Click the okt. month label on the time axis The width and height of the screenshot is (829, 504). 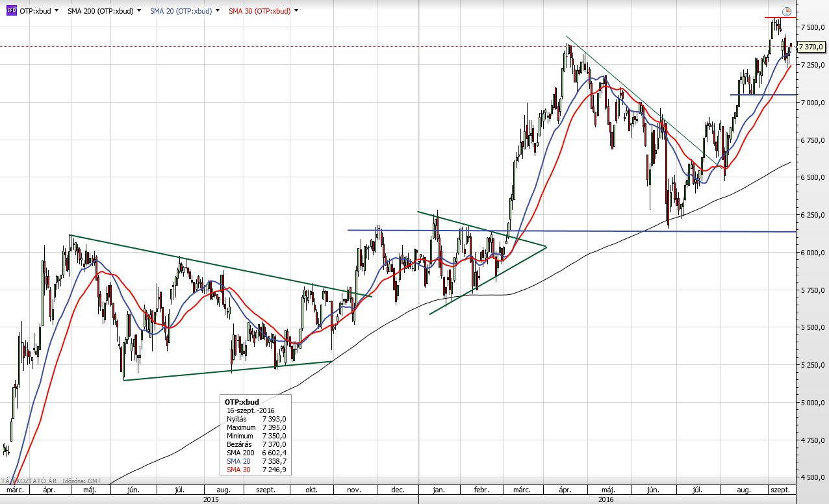(311, 490)
